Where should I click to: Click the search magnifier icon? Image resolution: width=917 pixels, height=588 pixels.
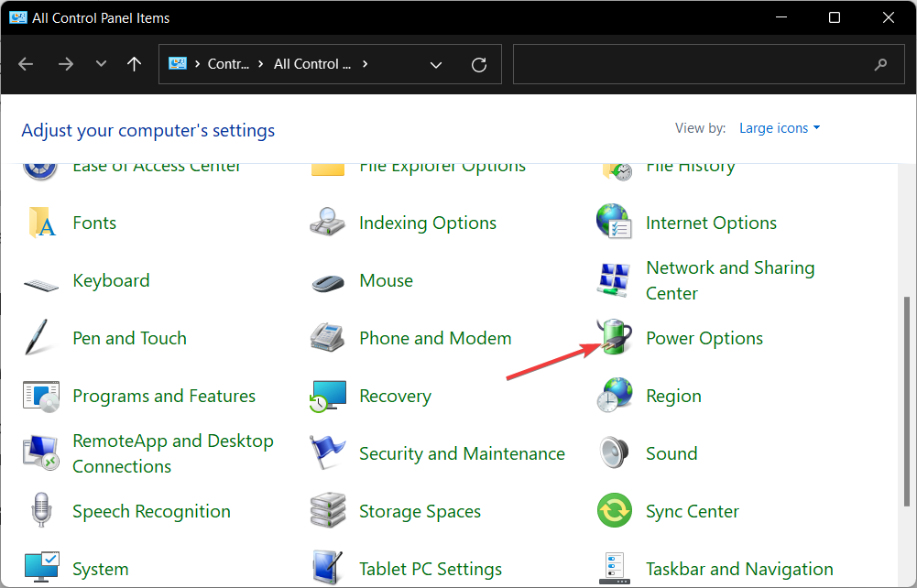point(880,64)
